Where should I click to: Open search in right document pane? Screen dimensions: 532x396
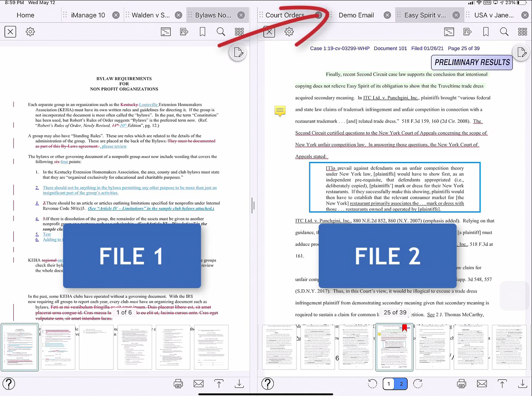coord(504,32)
